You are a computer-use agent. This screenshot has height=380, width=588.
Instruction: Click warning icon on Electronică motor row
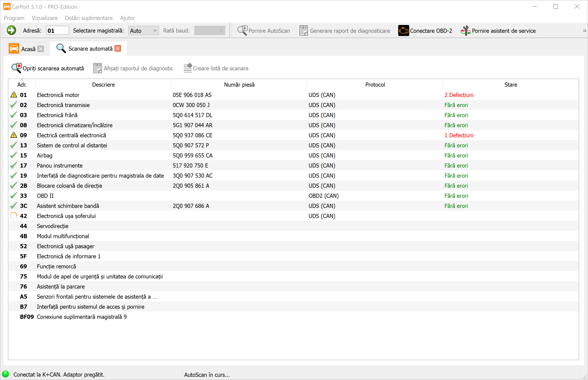[x=14, y=95]
